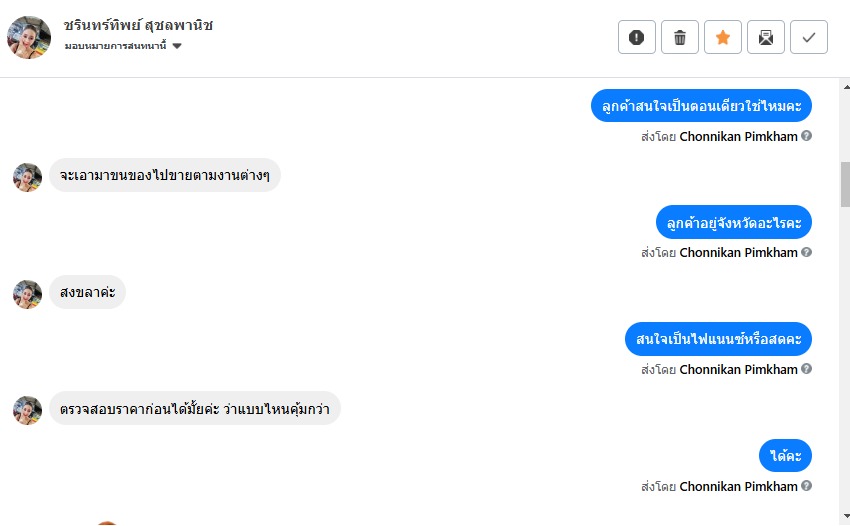This screenshot has width=850, height=526.
Task: Click info icon beside first 'ส่งโดย Chonnikan Pimkham'
Action: tap(806, 136)
